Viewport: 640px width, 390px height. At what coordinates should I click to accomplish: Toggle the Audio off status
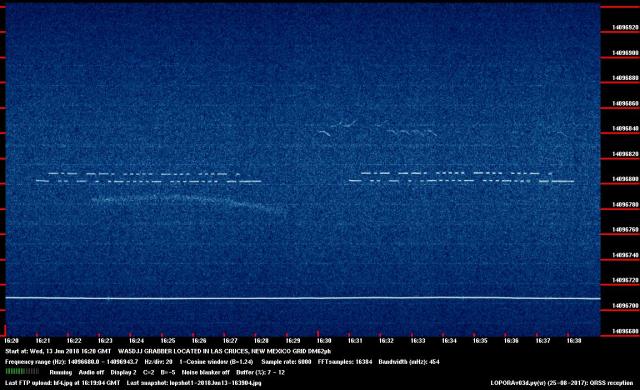tap(91, 372)
